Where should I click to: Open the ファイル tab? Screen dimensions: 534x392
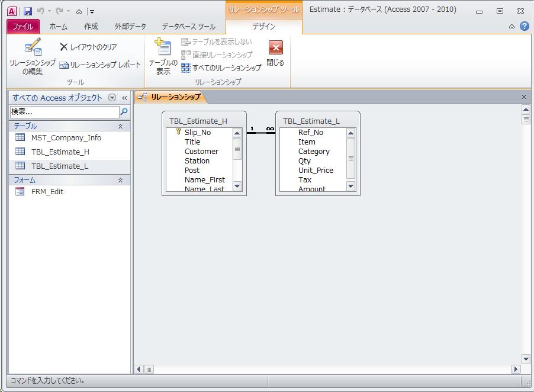coord(23,27)
